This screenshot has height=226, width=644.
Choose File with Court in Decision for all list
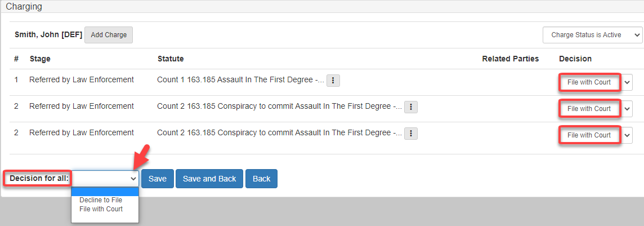click(x=101, y=209)
